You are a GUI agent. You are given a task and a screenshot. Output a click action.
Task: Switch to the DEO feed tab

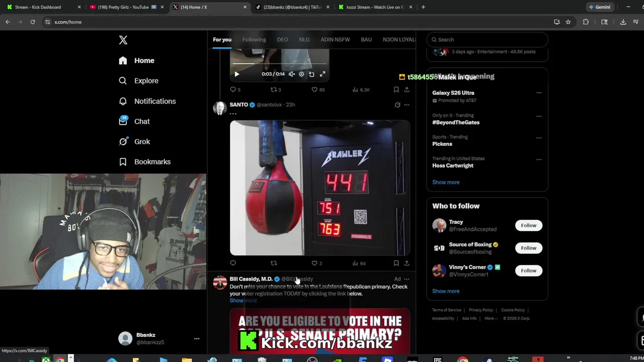(282, 40)
